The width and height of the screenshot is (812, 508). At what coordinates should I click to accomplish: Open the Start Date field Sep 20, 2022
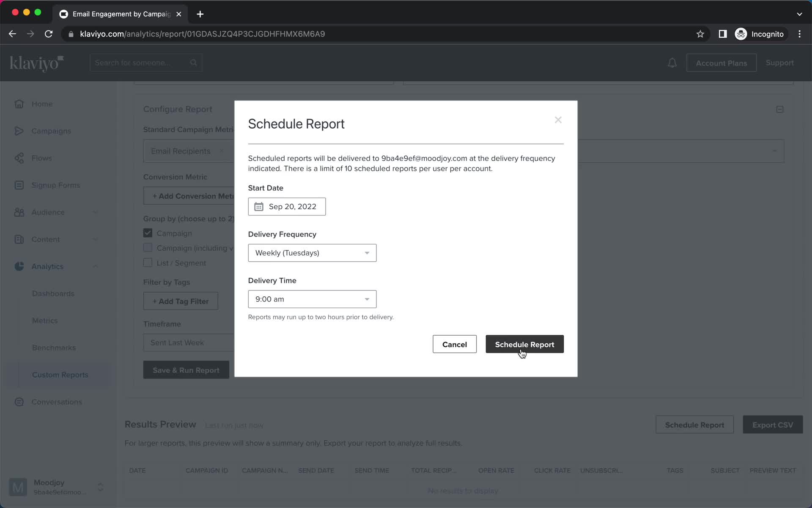pos(287,207)
